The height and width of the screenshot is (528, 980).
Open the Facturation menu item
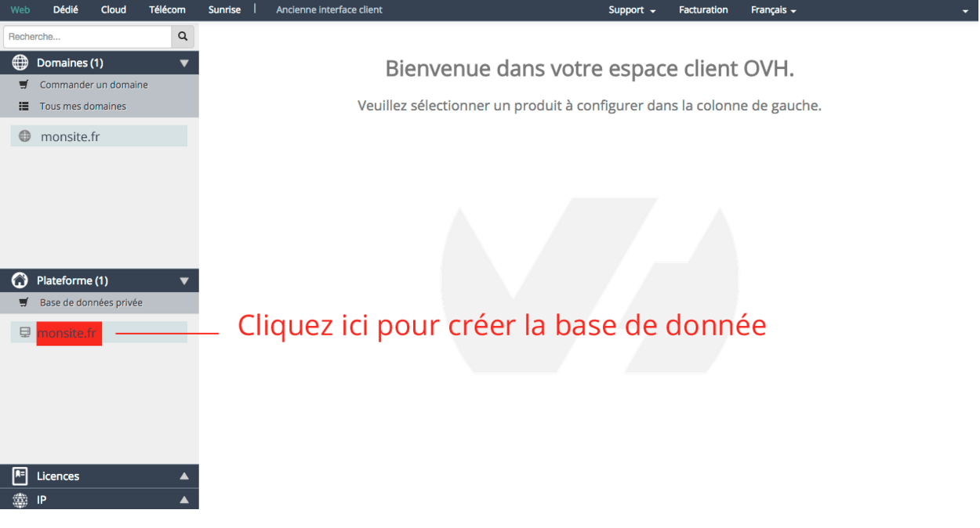[x=703, y=10]
